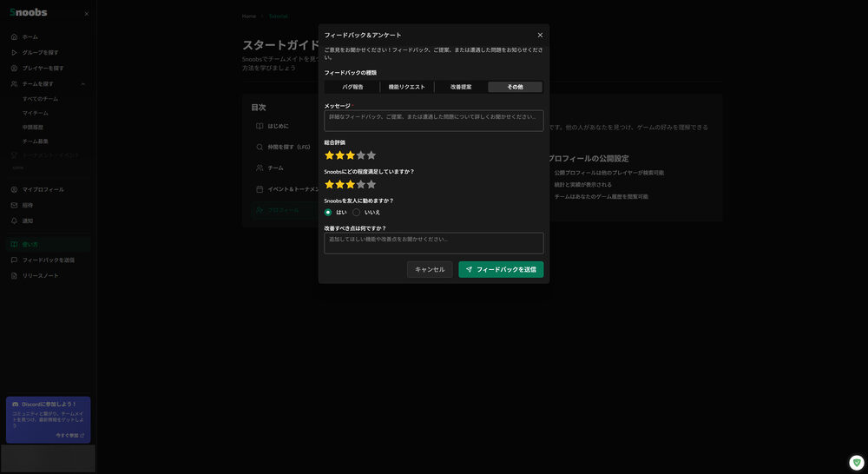The height and width of the screenshot is (474, 868).
Task: Select the その他 feedback type
Action: [x=515, y=87]
